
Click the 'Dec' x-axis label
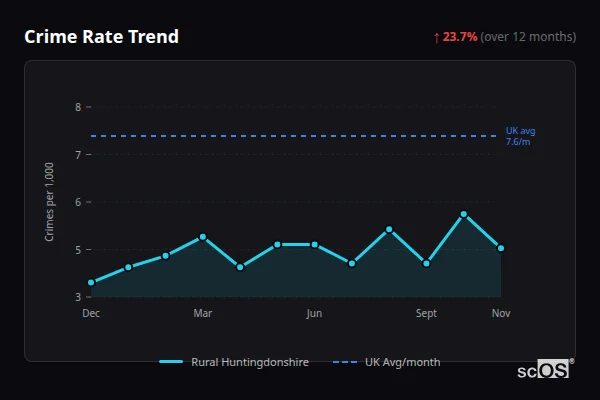[91, 313]
